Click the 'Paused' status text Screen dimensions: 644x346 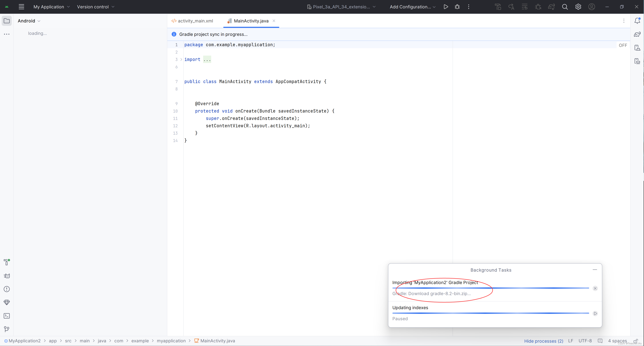tap(400, 319)
